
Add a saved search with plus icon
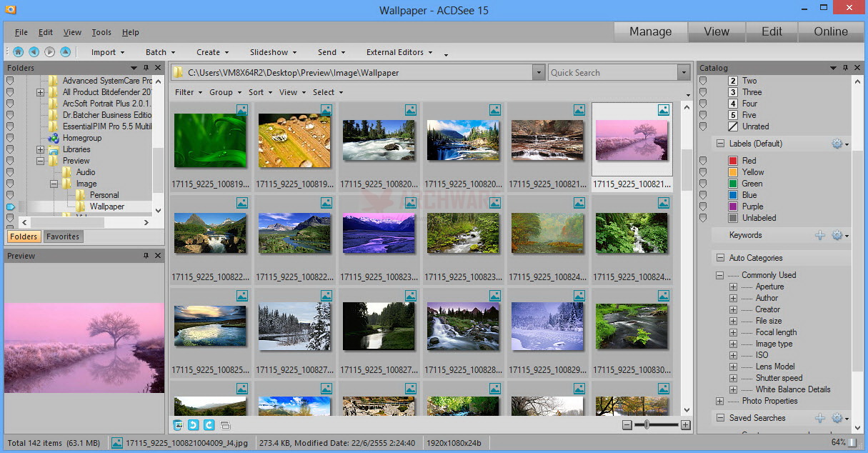(820, 418)
